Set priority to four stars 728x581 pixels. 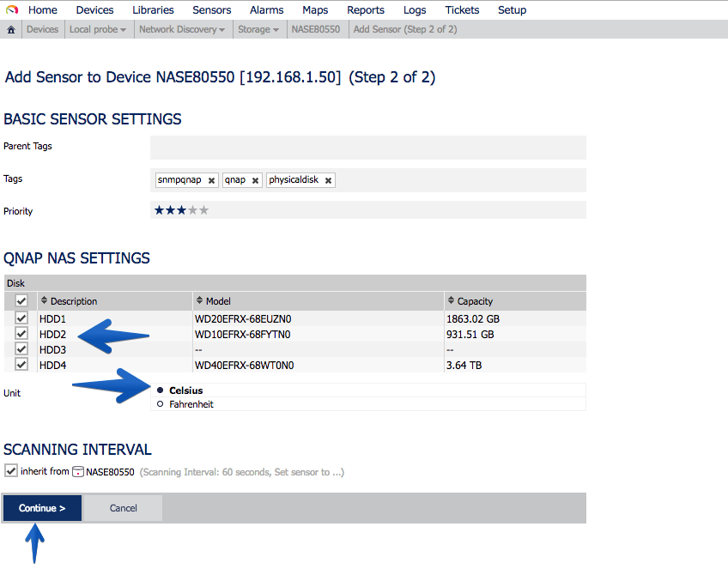[192, 210]
